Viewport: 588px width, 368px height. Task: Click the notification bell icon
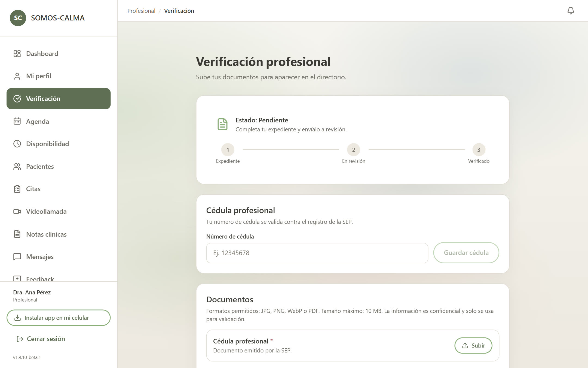(571, 11)
